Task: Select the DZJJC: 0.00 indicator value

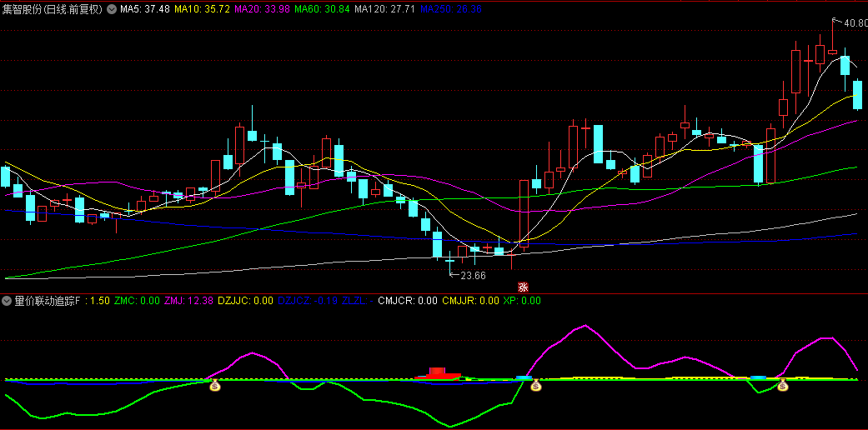Action: [246, 301]
